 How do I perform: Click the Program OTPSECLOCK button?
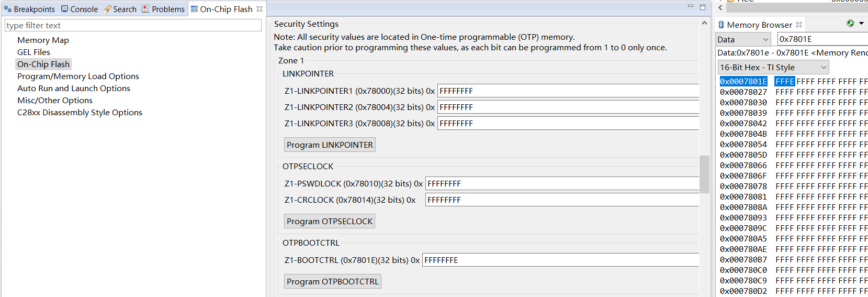[x=330, y=221]
